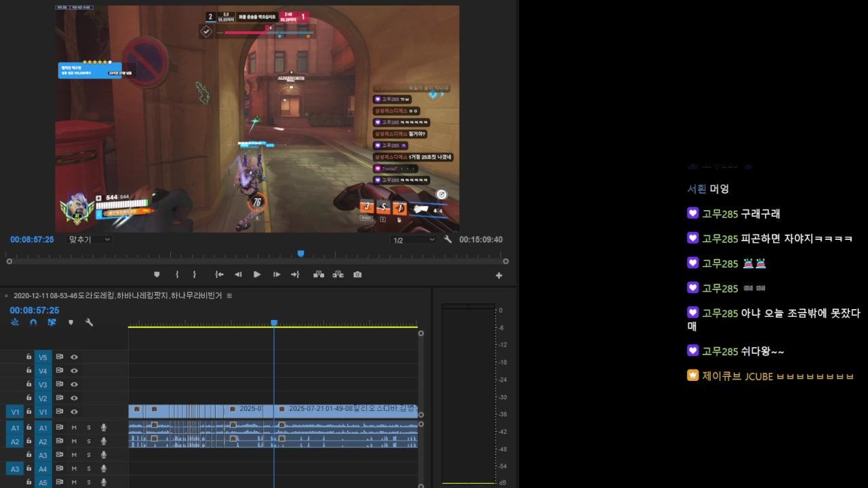Enable voice-over record on A2
The height and width of the screenshot is (488, 868).
pos(104,441)
